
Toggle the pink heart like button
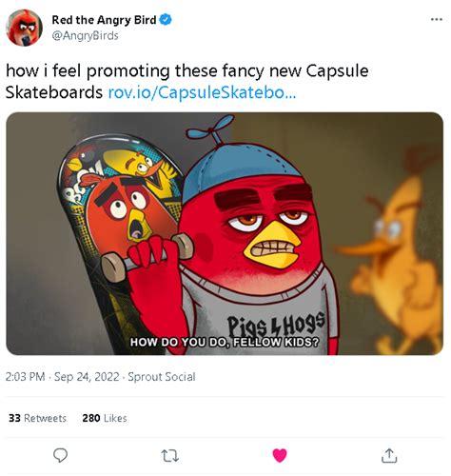[x=280, y=456]
